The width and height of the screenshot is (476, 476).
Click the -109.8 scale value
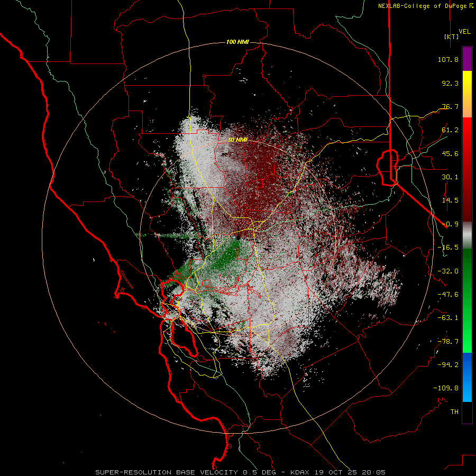coord(446,388)
